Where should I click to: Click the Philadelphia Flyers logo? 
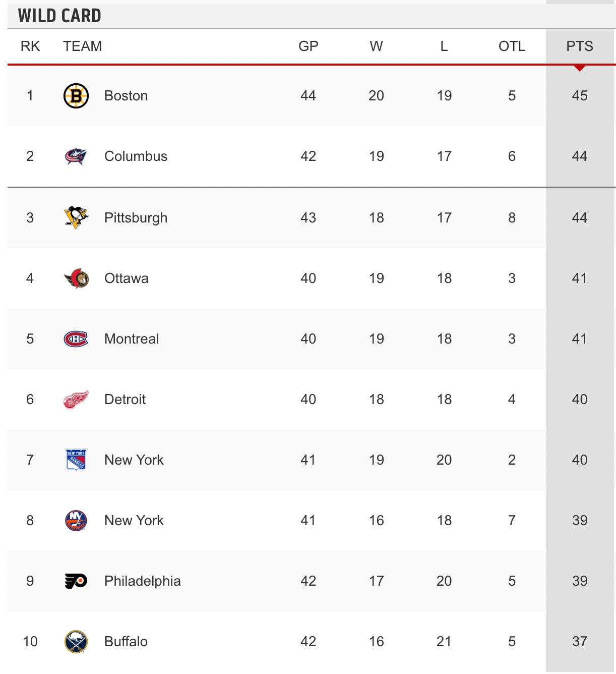tap(76, 581)
